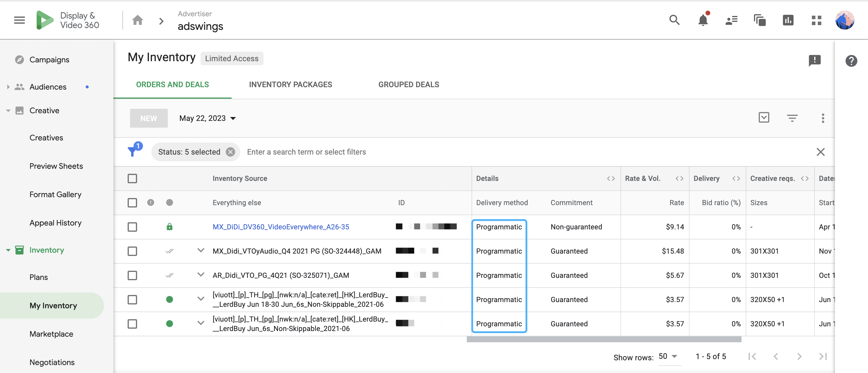The height and width of the screenshot is (373, 868).
Task: Open the stacked windows icon in header
Action: pyautogui.click(x=760, y=20)
